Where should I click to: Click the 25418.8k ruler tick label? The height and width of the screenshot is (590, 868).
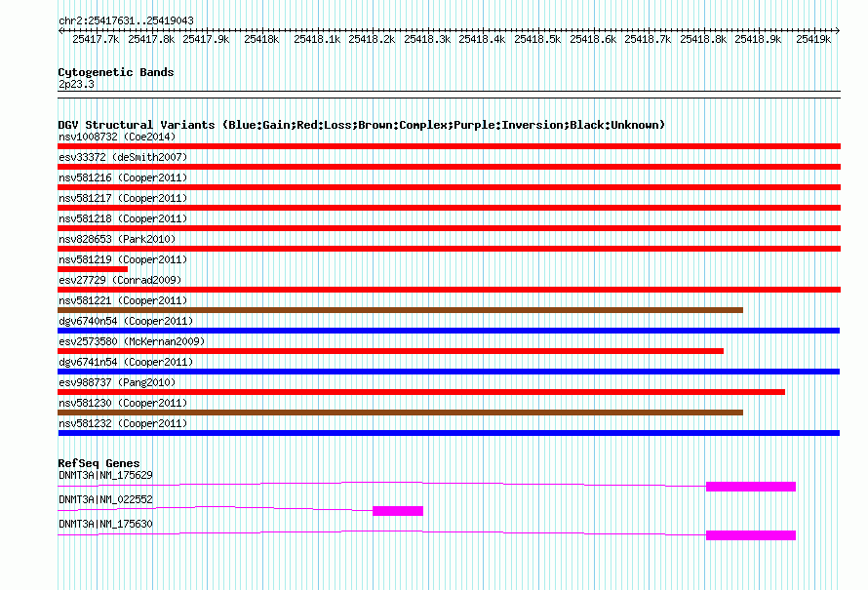tap(703, 39)
